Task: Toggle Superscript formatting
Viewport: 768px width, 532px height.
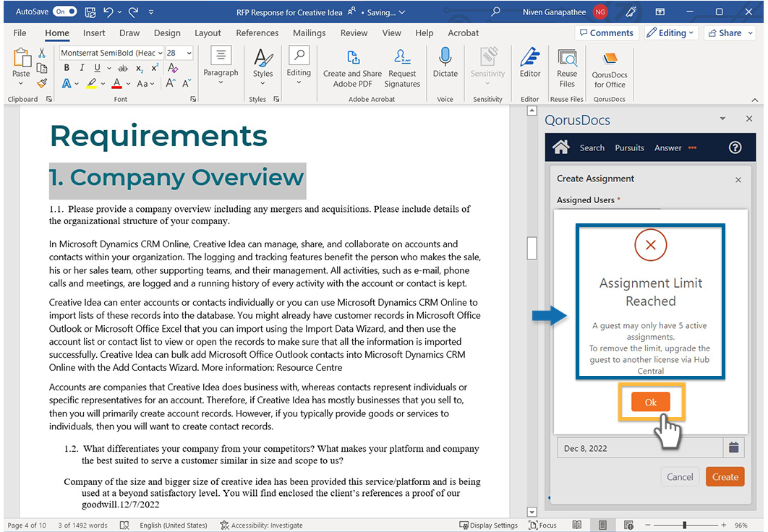Action: [x=155, y=68]
